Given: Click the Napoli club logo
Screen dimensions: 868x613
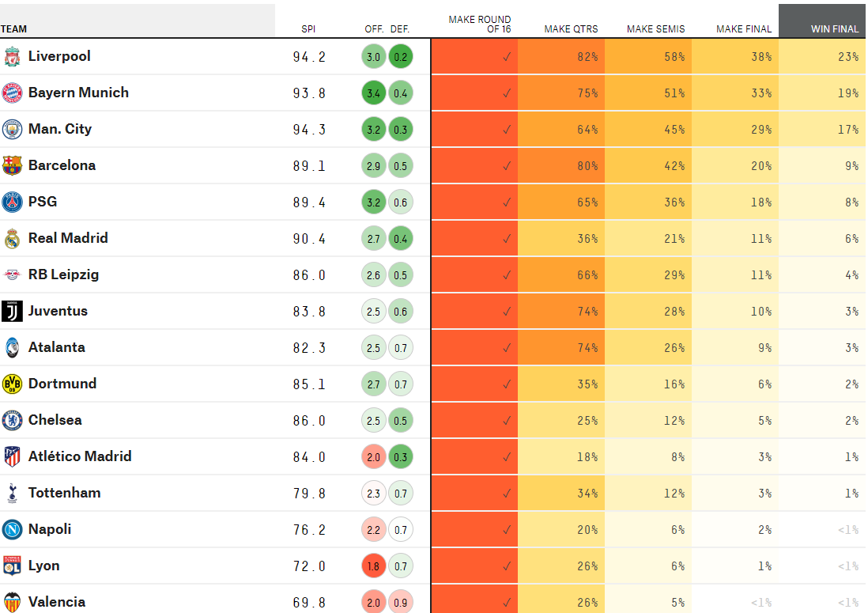Looking at the screenshot, I should pos(12,530).
